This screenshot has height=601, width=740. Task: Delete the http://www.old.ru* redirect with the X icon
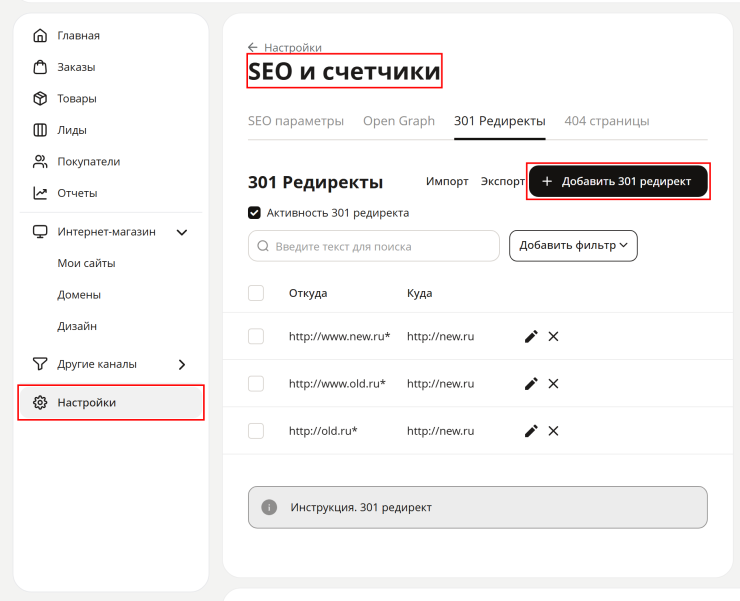coord(554,384)
